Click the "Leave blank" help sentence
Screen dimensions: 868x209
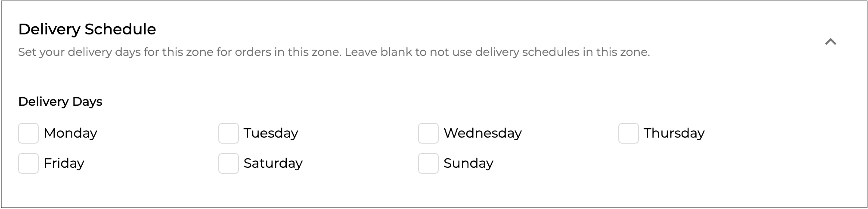497,52
